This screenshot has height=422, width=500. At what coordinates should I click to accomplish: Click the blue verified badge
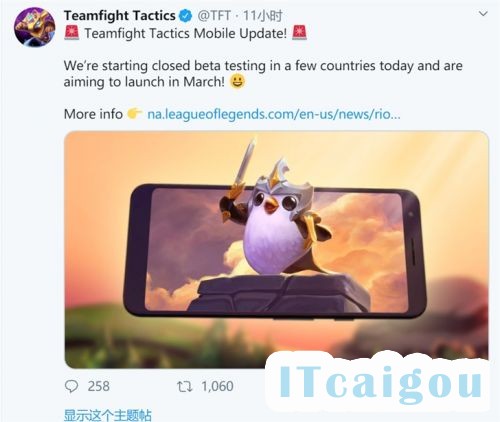coord(186,16)
